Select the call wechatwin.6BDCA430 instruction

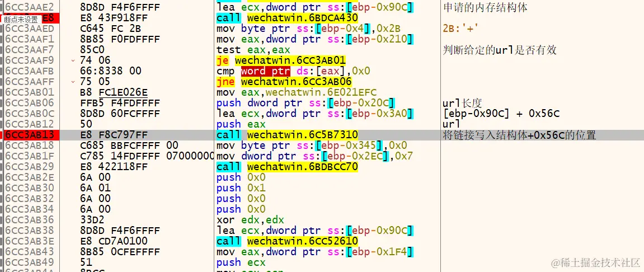286,18
